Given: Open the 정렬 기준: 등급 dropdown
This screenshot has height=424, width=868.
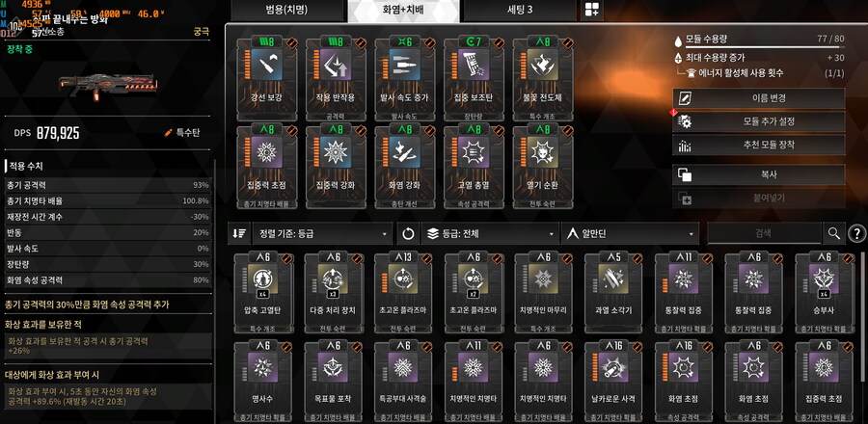Looking at the screenshot, I should pos(321,234).
